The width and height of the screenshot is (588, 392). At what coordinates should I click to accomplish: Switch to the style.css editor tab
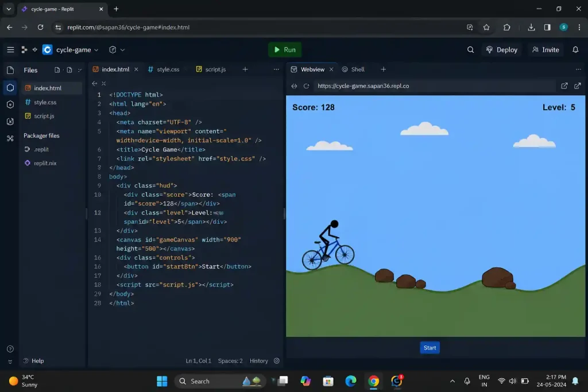point(164,69)
